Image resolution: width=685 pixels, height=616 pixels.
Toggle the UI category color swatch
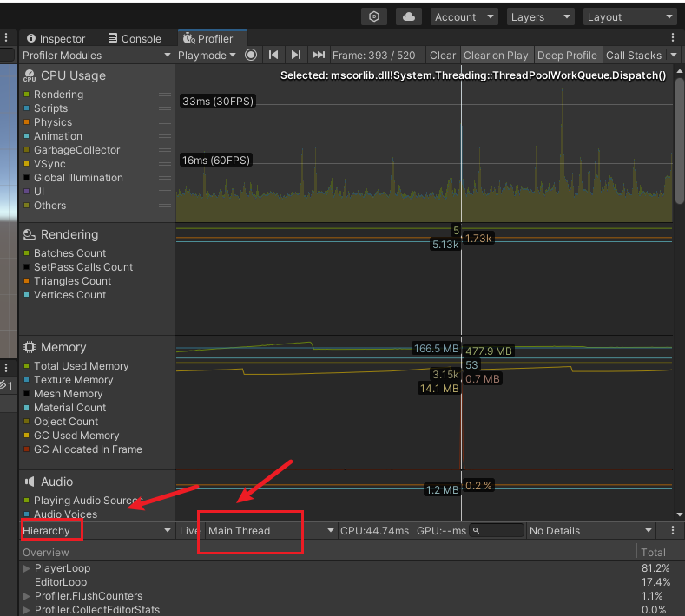coord(27,192)
